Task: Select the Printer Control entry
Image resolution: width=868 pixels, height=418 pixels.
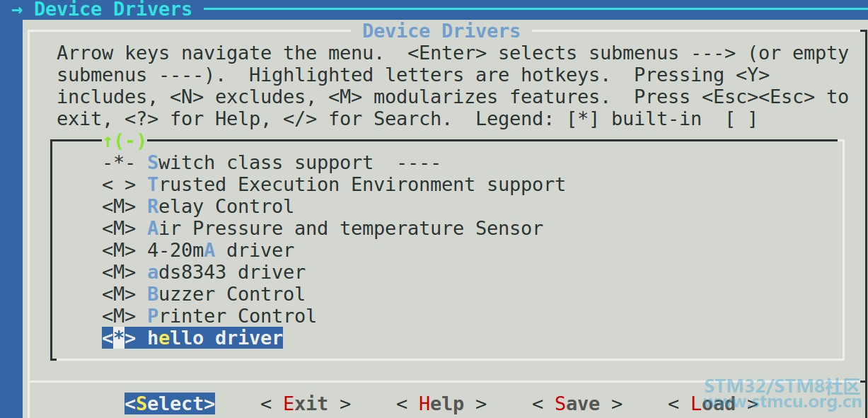Action: pyautogui.click(x=232, y=316)
